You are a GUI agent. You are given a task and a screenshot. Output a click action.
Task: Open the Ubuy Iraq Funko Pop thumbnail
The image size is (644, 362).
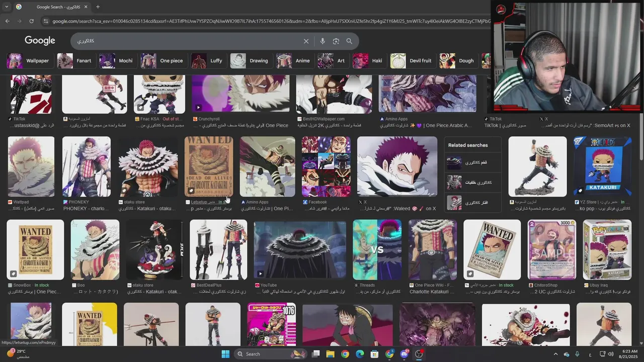(x=607, y=249)
